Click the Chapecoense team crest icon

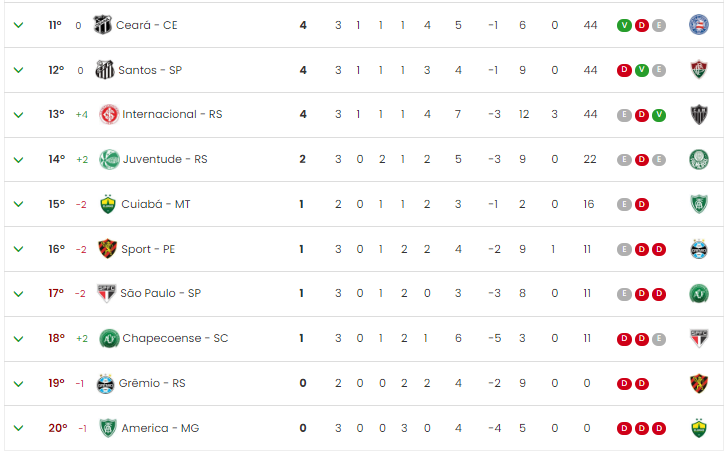click(109, 339)
